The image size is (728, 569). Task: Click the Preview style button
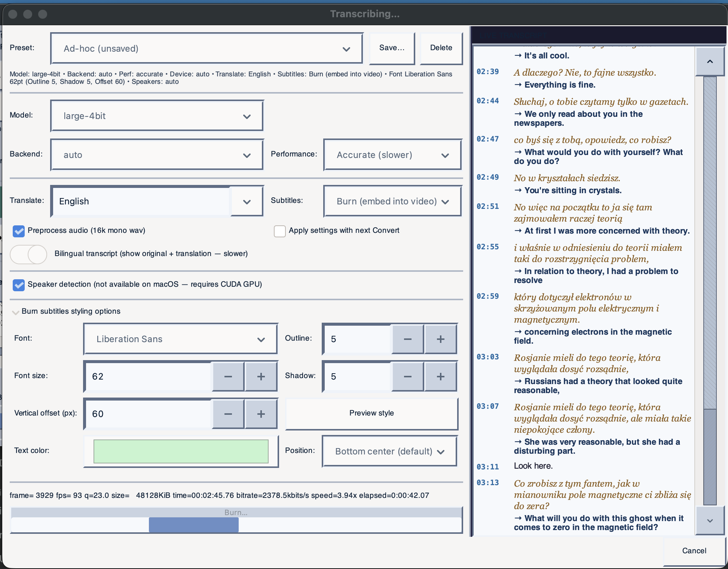coord(371,413)
